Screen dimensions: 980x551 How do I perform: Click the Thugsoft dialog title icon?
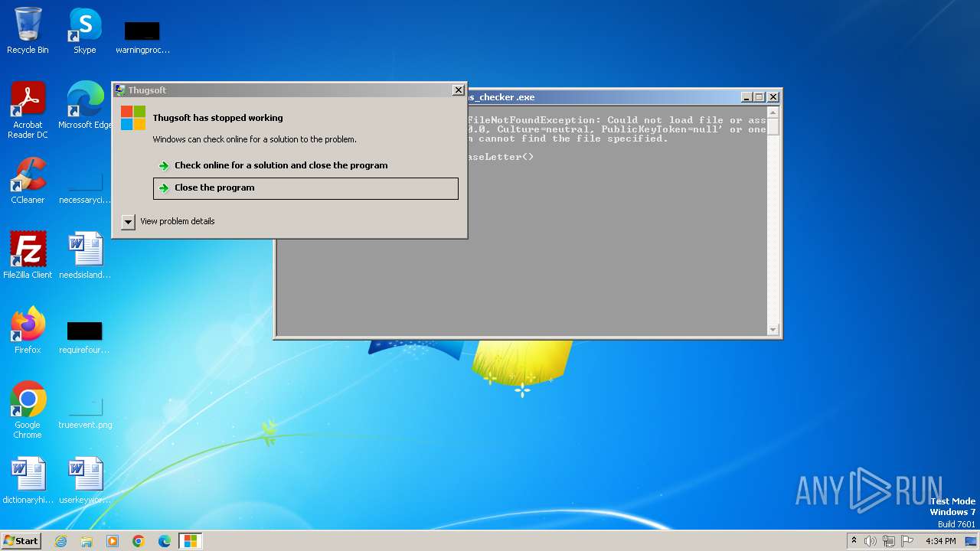click(x=120, y=90)
